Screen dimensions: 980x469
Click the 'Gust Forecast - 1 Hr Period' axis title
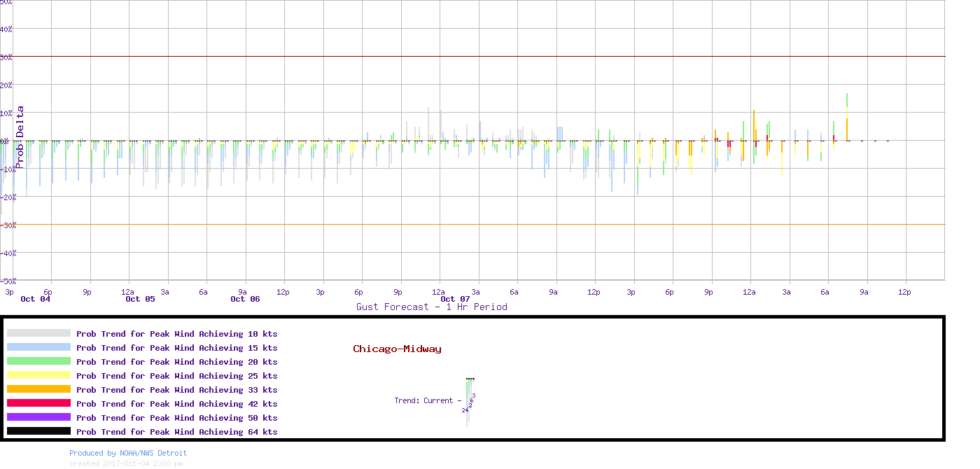431,307
